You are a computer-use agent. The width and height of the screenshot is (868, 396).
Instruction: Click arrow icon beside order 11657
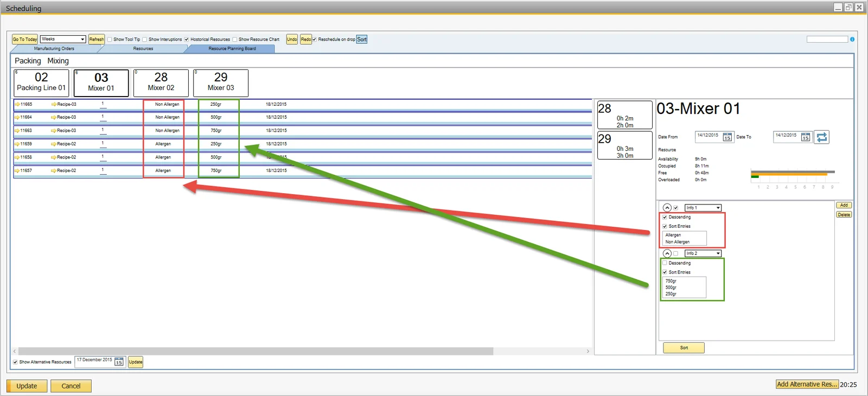(x=17, y=170)
